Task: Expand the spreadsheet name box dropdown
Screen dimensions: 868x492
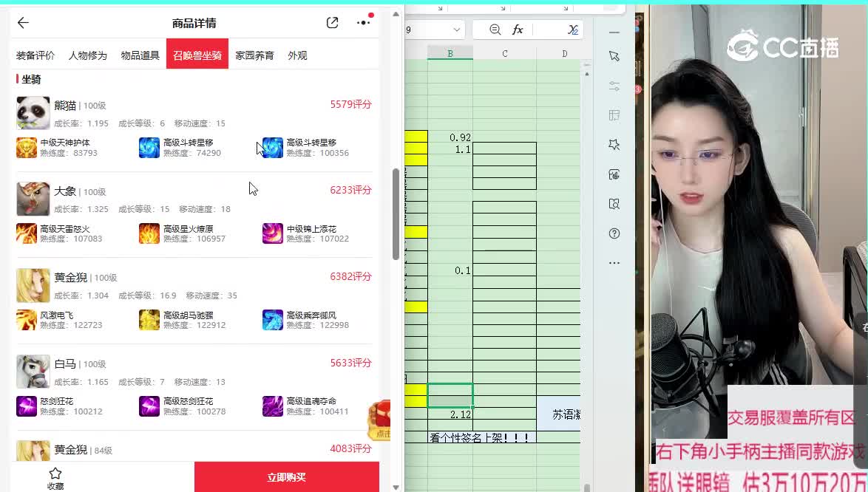Action: (457, 30)
